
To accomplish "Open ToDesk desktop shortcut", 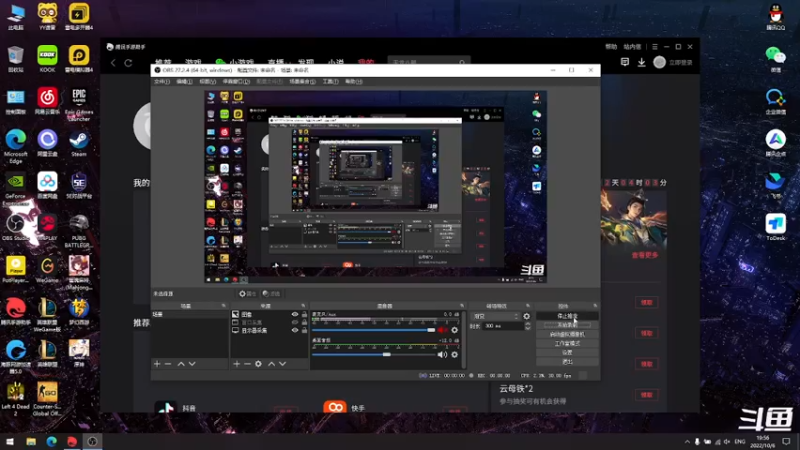I will point(776,228).
